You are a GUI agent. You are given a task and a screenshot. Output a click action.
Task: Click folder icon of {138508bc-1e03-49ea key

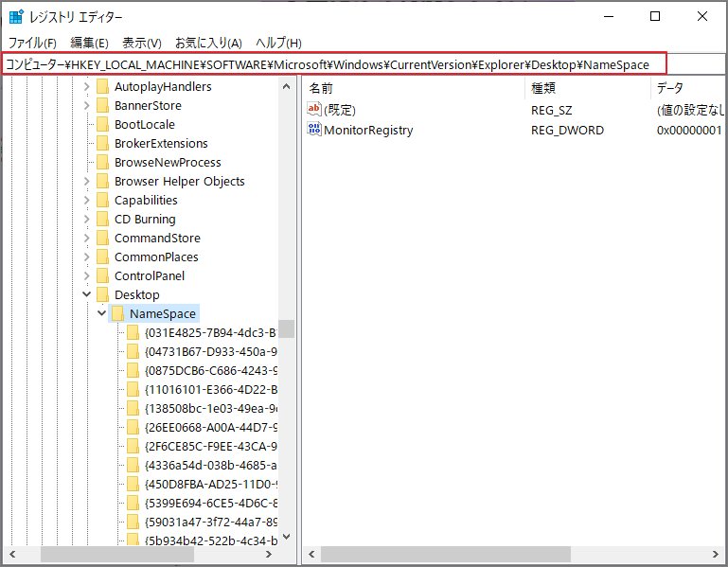click(x=133, y=409)
